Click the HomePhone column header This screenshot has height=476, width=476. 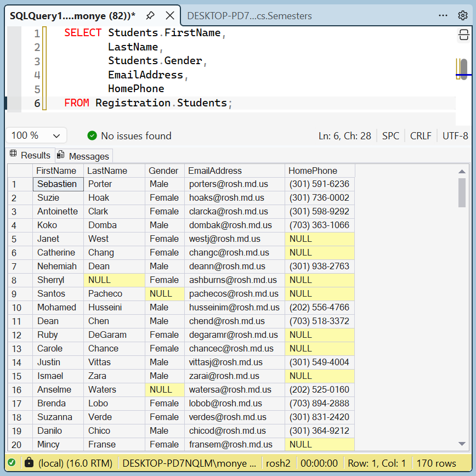click(320, 171)
